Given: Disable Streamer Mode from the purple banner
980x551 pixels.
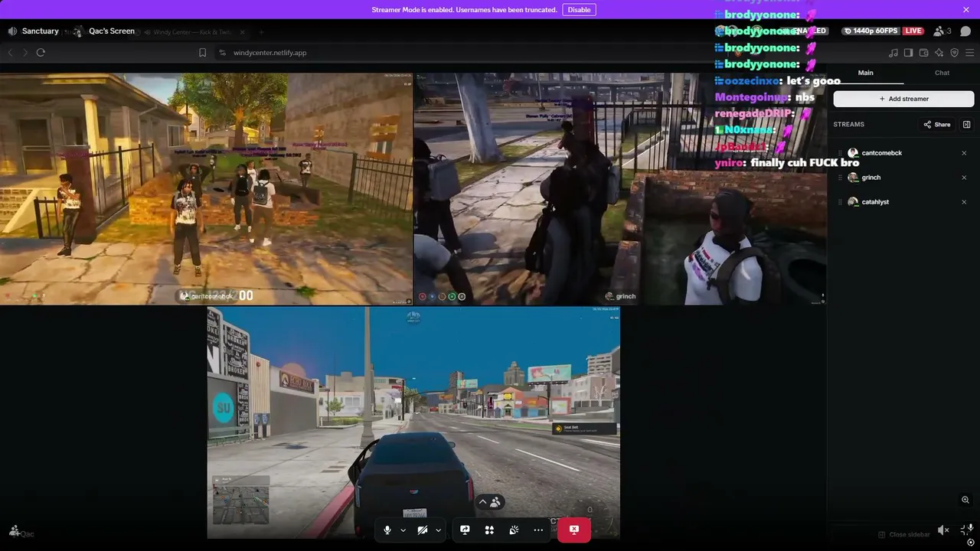Looking at the screenshot, I should tap(579, 10).
